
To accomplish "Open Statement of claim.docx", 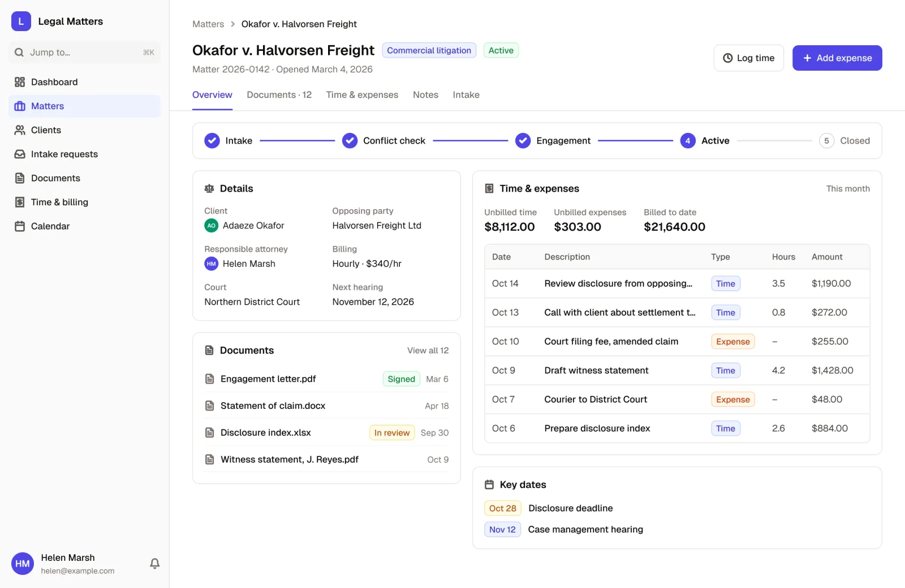I will [x=273, y=406].
